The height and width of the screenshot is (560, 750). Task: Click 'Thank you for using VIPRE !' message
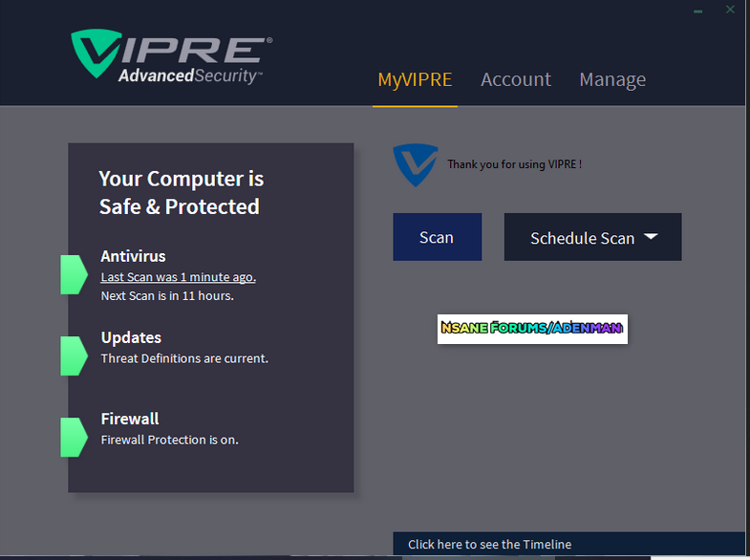pos(514,164)
